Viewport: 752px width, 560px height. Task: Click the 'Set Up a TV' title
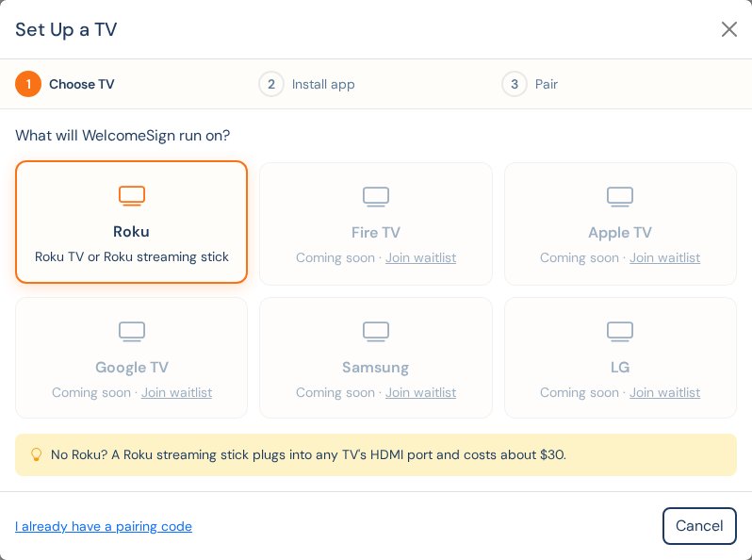[x=66, y=29]
